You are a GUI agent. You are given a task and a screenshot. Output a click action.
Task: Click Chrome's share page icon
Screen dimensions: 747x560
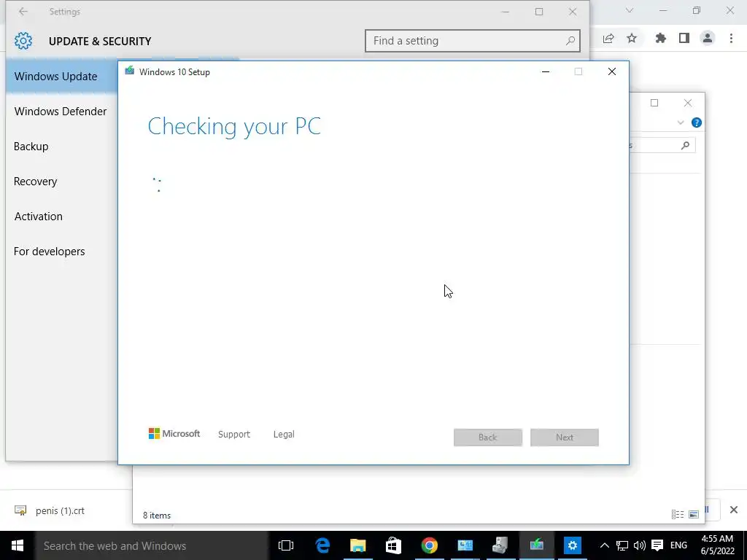click(608, 39)
